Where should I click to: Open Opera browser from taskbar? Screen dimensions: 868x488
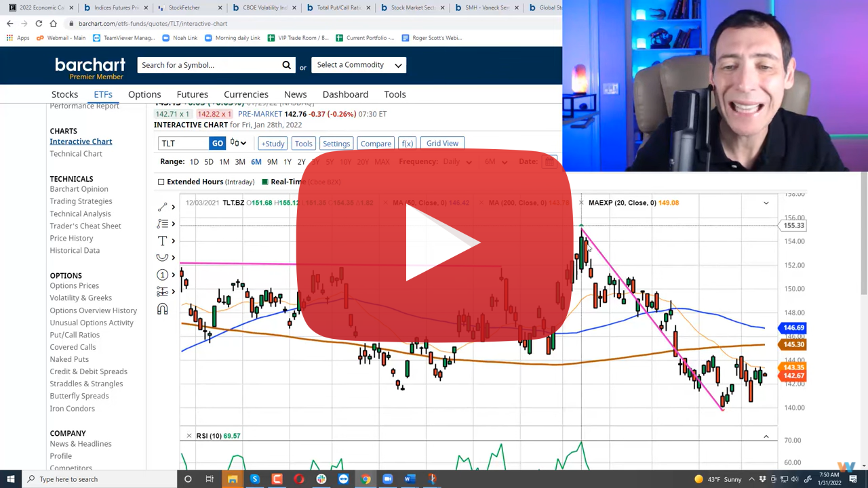coord(298,479)
